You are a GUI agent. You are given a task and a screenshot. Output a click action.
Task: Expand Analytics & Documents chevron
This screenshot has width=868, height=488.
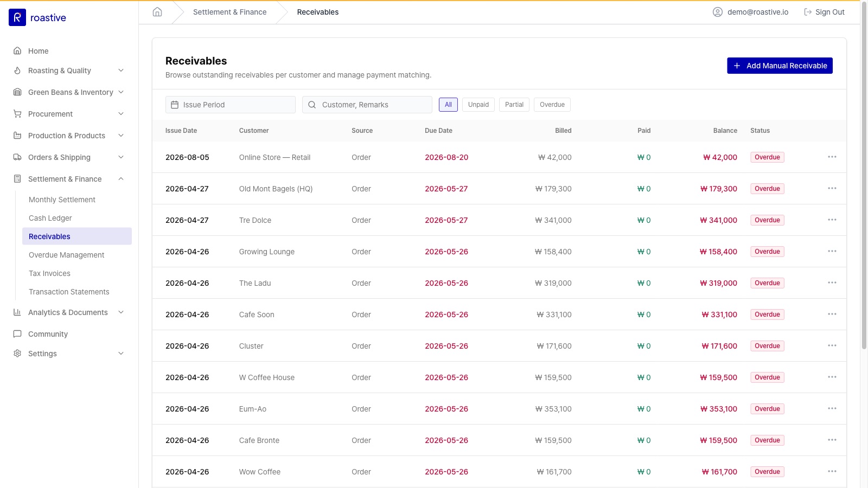click(x=121, y=312)
